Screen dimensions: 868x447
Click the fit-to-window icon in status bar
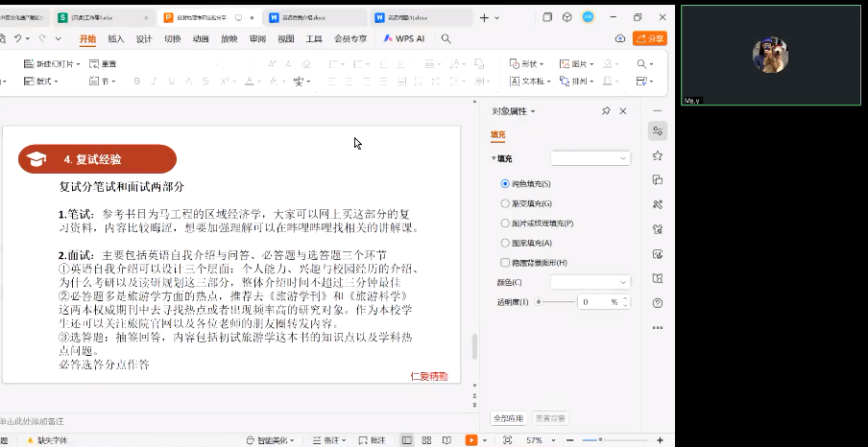[x=507, y=439]
